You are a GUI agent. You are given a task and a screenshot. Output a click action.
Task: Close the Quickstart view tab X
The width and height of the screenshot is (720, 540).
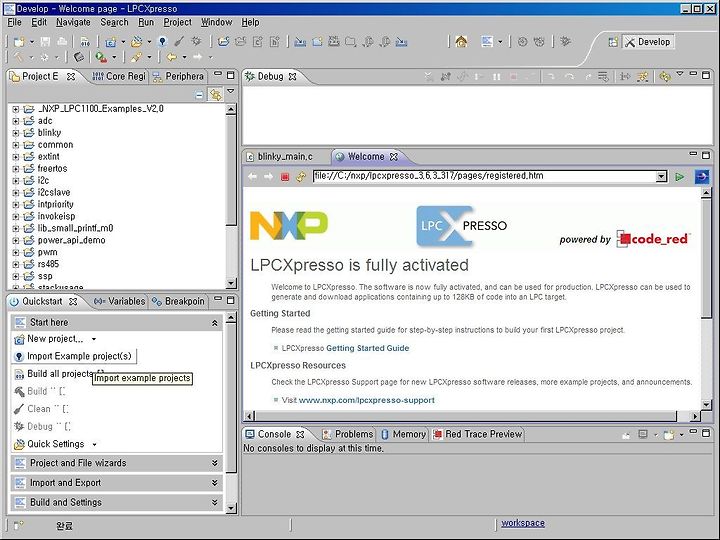click(73, 302)
